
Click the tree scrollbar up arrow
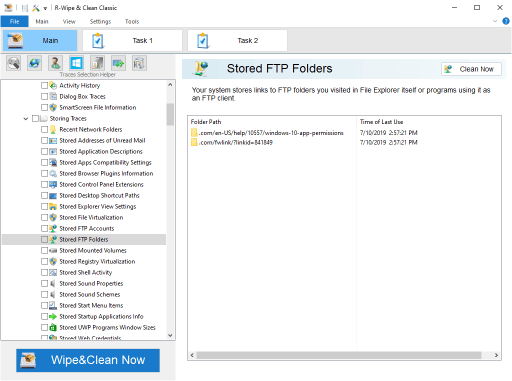(170, 85)
